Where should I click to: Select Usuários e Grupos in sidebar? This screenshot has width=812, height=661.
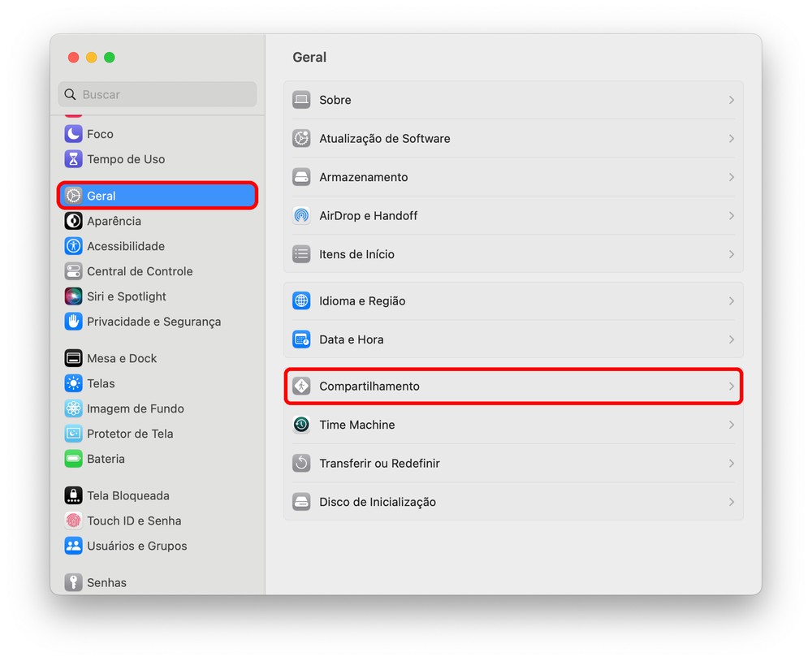(136, 546)
